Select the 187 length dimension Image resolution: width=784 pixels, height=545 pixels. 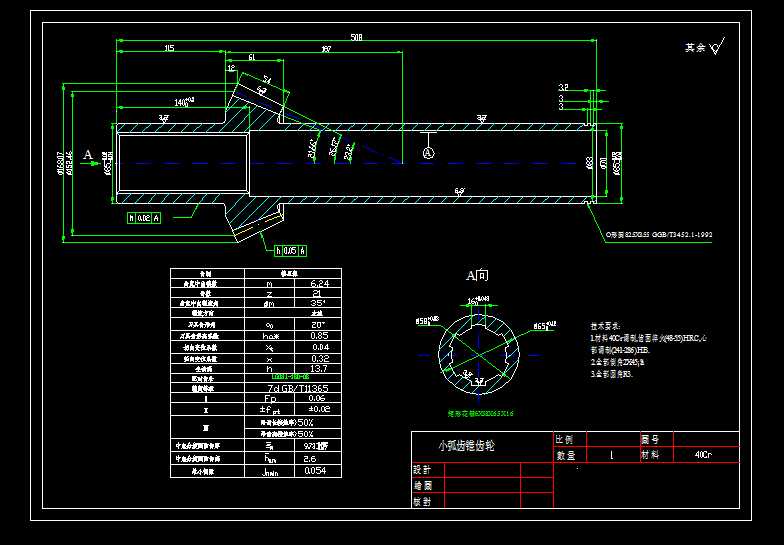tap(326, 49)
